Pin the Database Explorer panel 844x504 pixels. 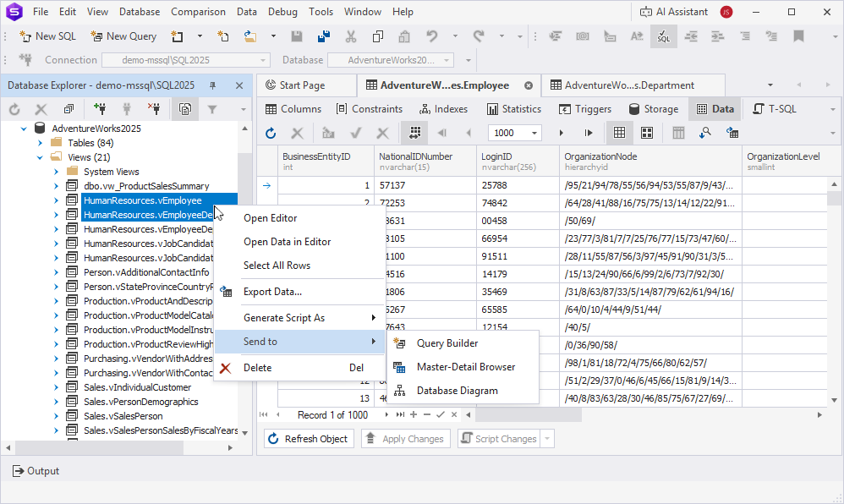[x=212, y=85]
